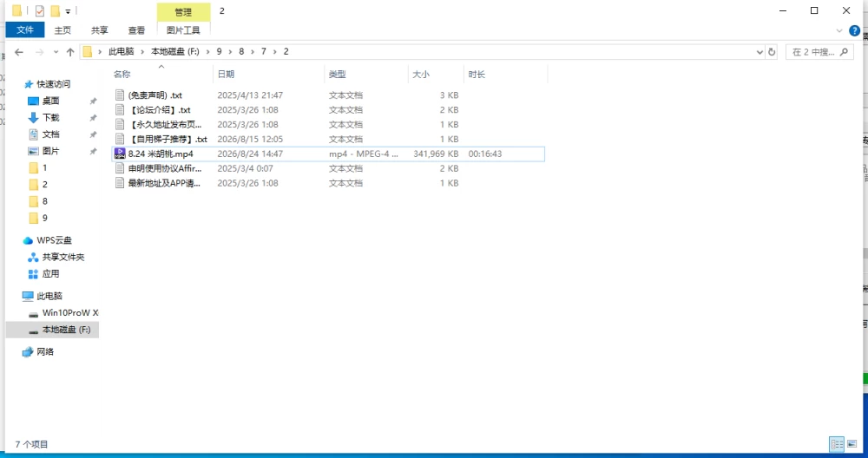
Task: Open 网络 in the navigation pane
Action: [x=45, y=352]
